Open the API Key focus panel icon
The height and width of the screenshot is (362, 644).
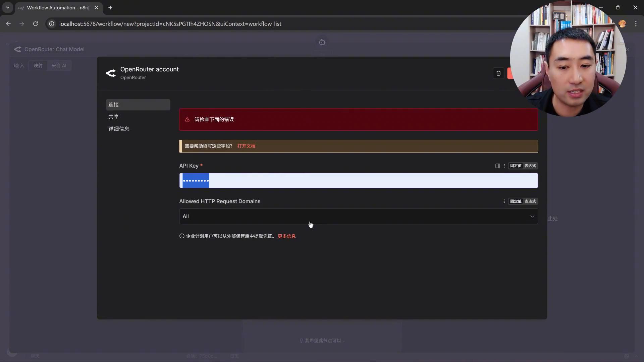coord(497,166)
